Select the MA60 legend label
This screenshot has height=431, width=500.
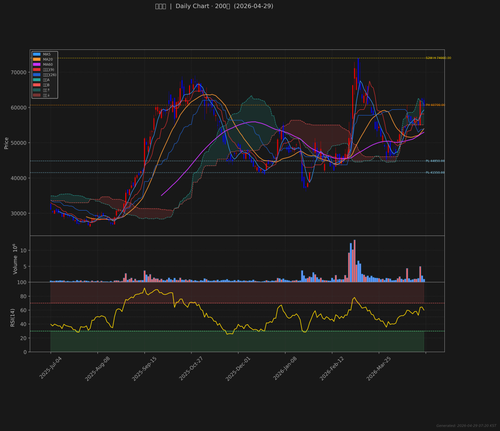coord(48,64)
